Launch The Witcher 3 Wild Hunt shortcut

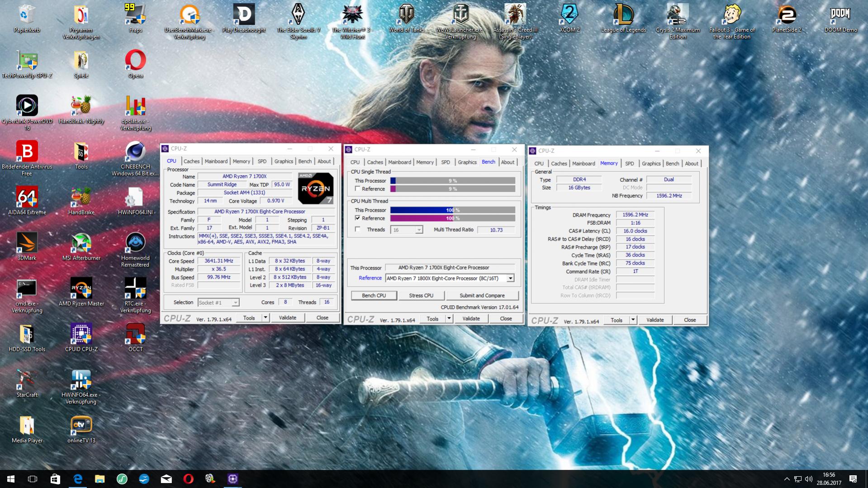(352, 21)
